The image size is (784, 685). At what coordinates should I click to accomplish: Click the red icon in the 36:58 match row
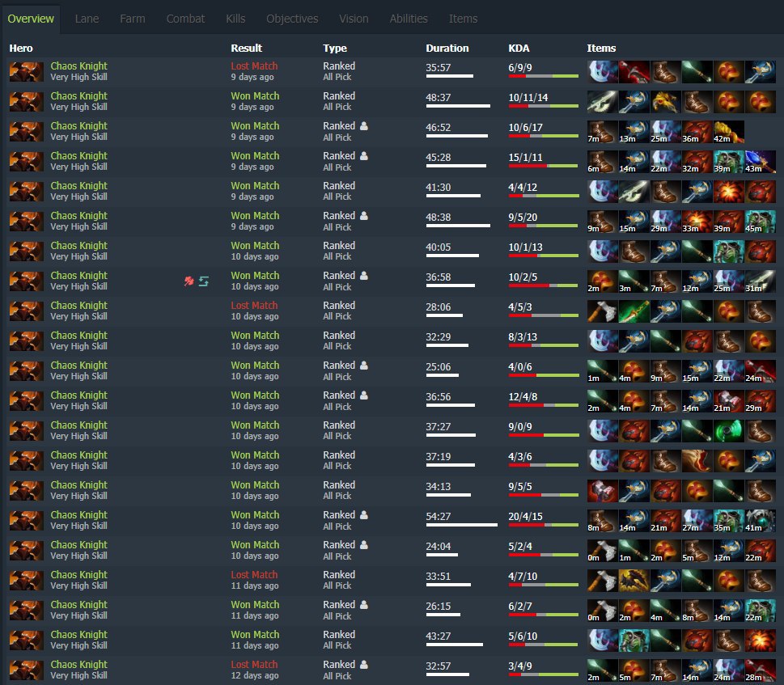[189, 281]
